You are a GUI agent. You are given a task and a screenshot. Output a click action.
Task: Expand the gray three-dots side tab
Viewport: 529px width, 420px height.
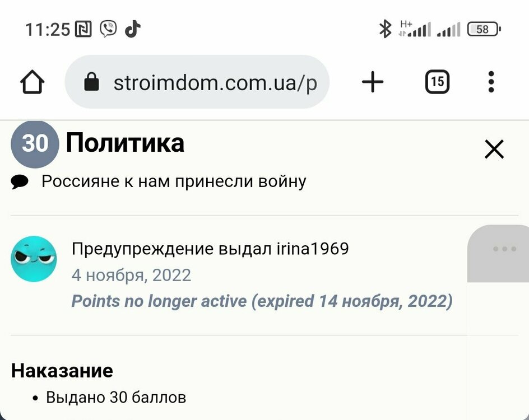click(504, 249)
